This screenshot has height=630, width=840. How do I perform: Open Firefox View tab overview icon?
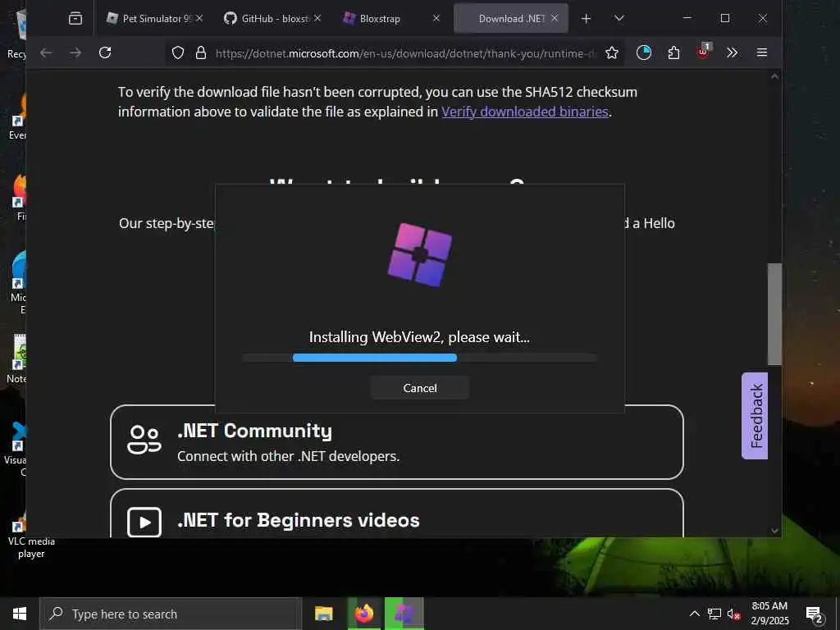pos(75,18)
